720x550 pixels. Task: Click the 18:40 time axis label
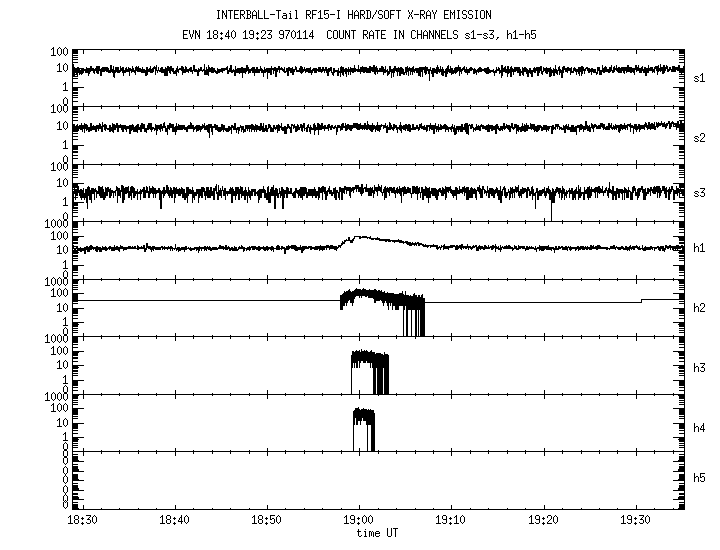pos(174,521)
